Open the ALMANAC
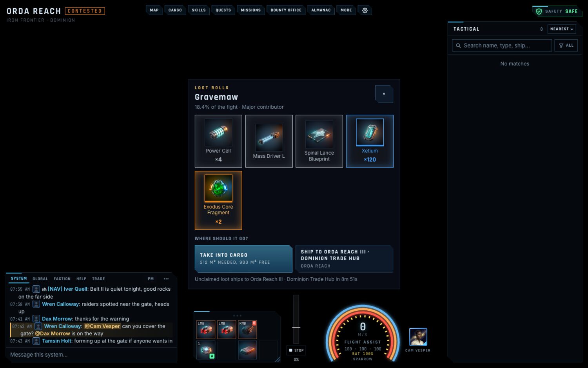The width and height of the screenshot is (588, 368). tap(321, 10)
